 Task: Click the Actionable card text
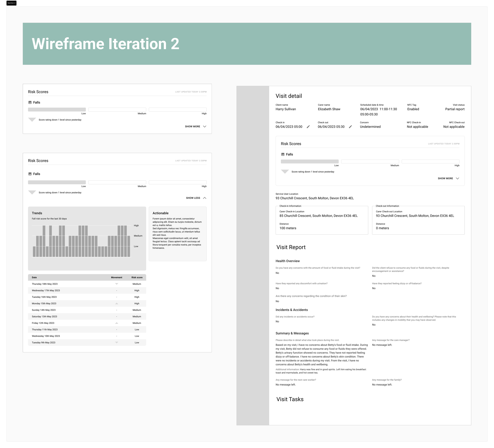coord(177,233)
